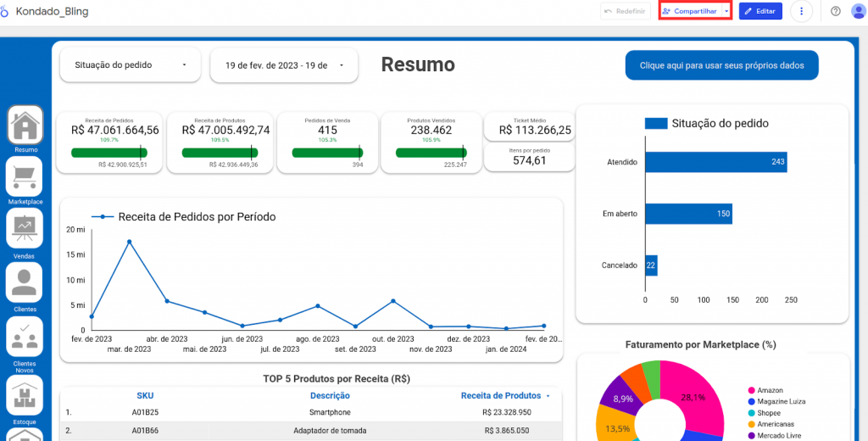Click 'Clique aqui para usar seus próprios dados'
The width and height of the screenshot is (868, 441).
tap(722, 65)
